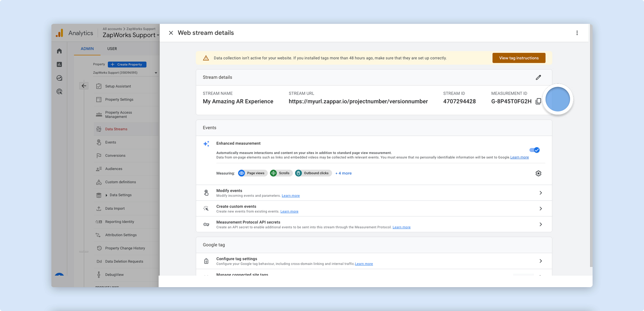Click Learn more under Create custom events
The height and width of the screenshot is (311, 644).
289,212
